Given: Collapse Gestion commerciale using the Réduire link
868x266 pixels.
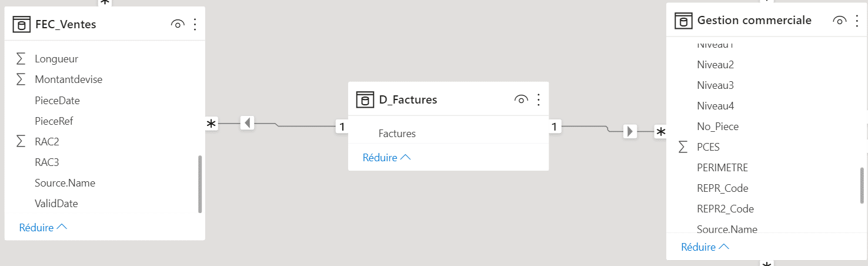Looking at the screenshot, I should 705,247.
